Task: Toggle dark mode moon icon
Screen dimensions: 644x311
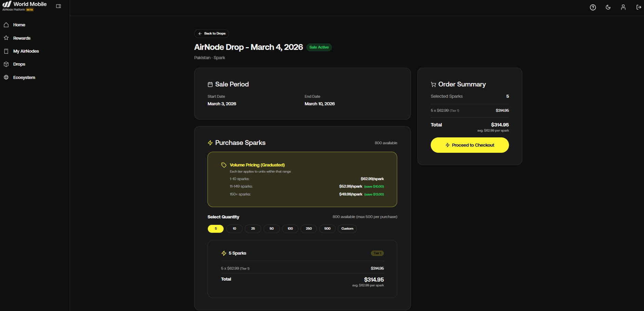Action: (608, 7)
